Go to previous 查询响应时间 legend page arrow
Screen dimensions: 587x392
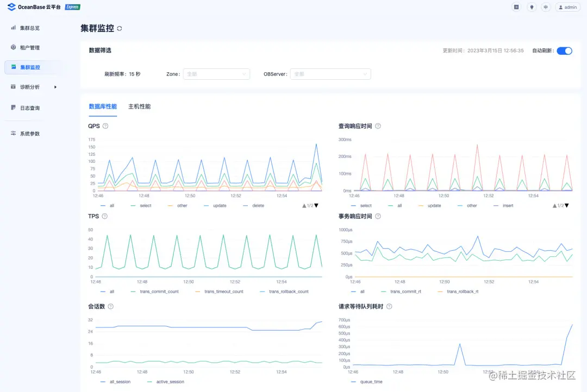coord(554,206)
